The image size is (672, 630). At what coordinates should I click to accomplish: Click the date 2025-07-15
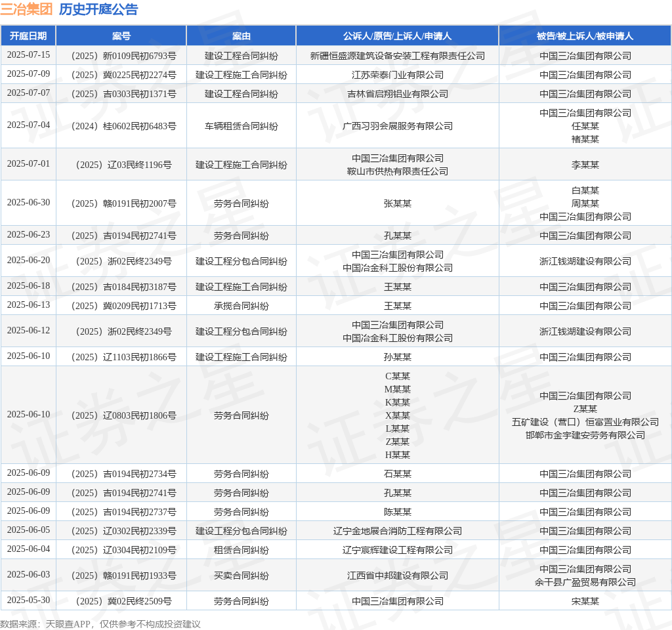pyautogui.click(x=28, y=55)
